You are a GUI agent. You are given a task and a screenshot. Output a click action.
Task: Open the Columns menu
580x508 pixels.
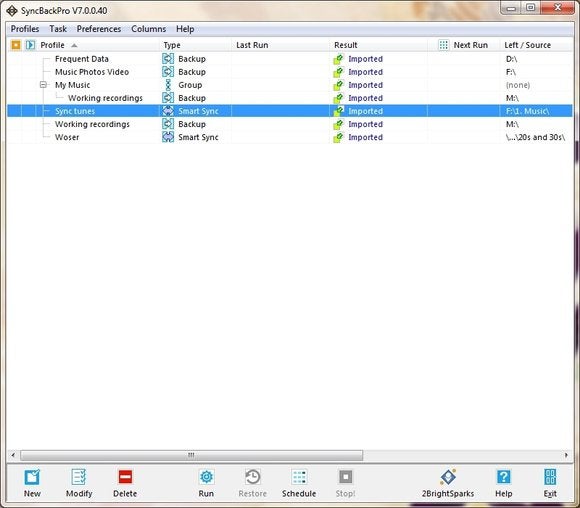[148, 29]
